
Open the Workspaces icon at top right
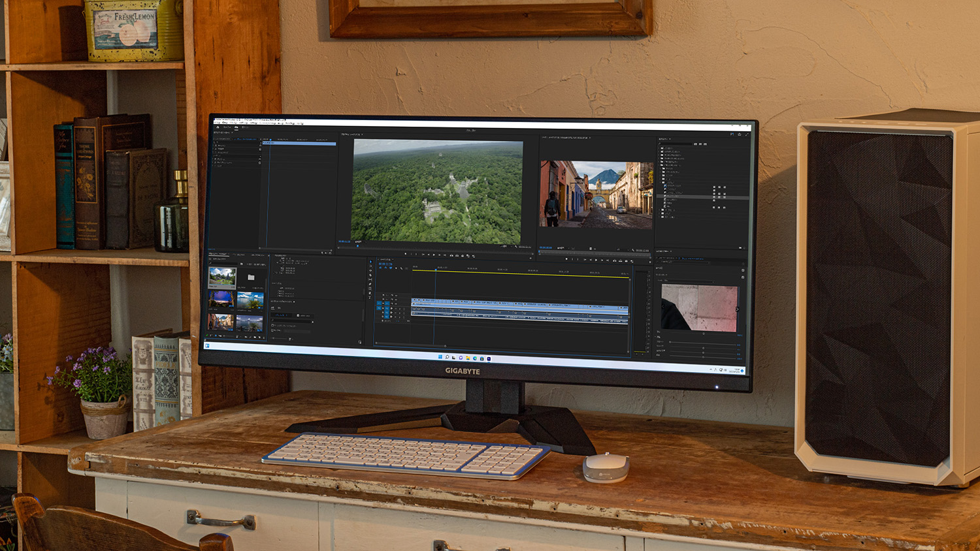(732, 134)
